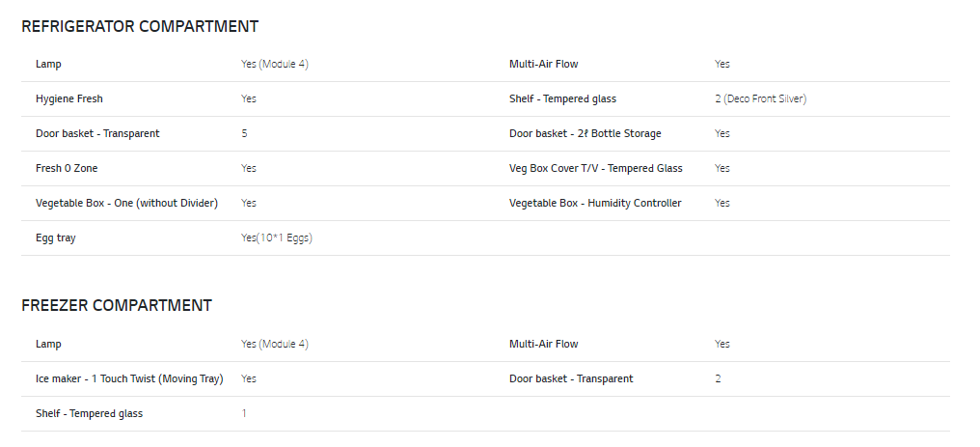The height and width of the screenshot is (447, 980).
Task: Click the 2 (Deco Front Silver) value
Action: [x=761, y=98]
